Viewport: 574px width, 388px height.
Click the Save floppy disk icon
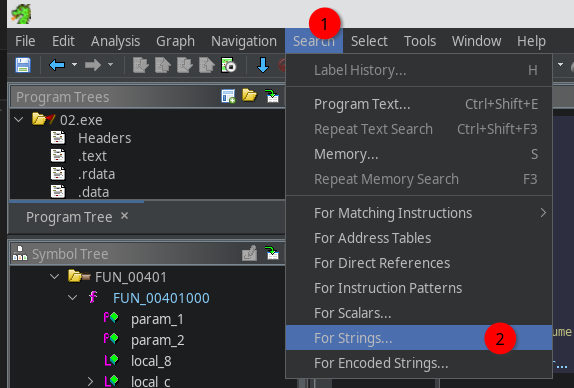coord(23,66)
